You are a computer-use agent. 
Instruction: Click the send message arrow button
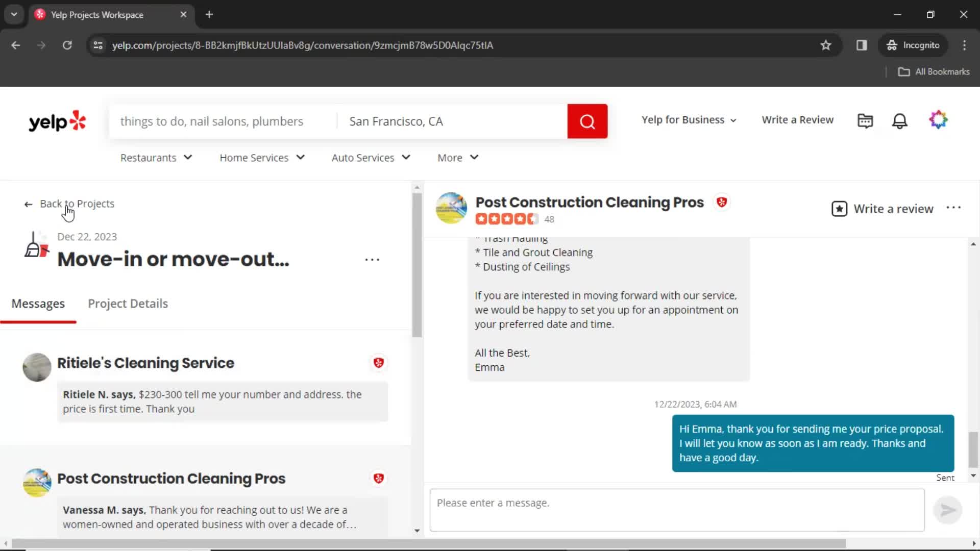pos(948,510)
